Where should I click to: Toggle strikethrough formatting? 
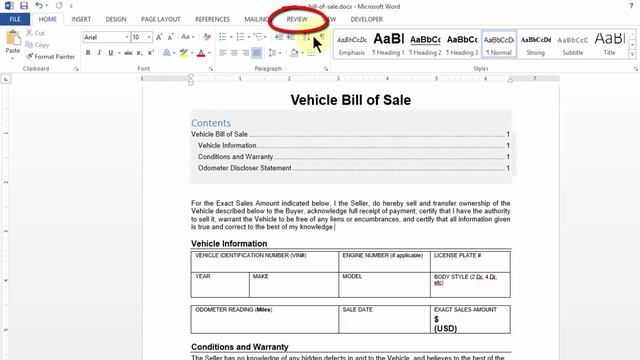128,53
